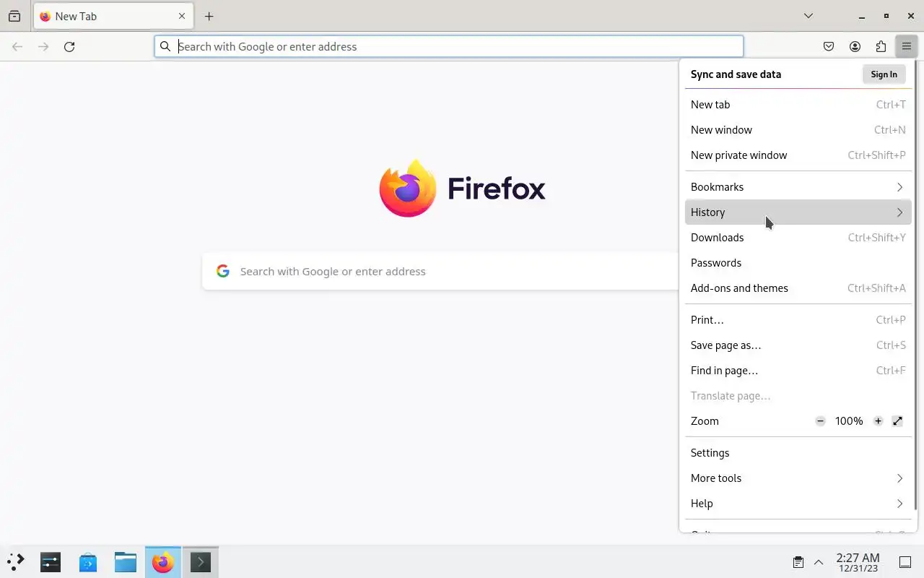
Task: Click the back navigation arrow
Action: (17, 46)
